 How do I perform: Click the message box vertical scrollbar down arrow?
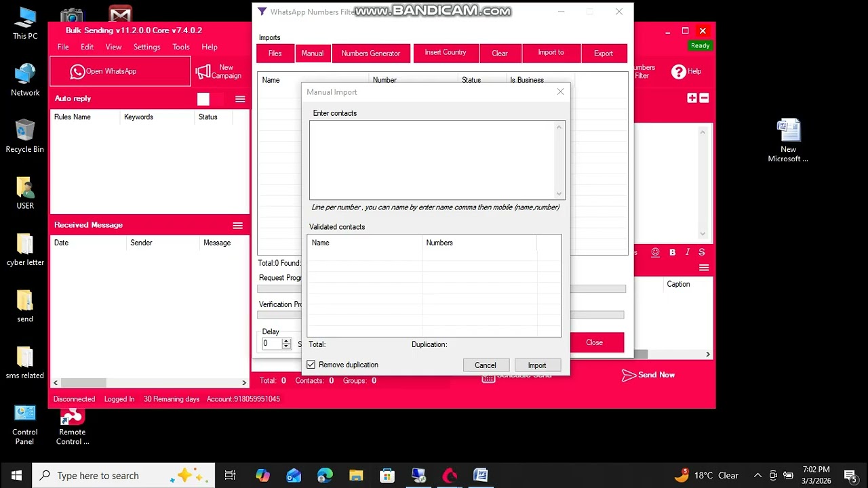(x=703, y=234)
